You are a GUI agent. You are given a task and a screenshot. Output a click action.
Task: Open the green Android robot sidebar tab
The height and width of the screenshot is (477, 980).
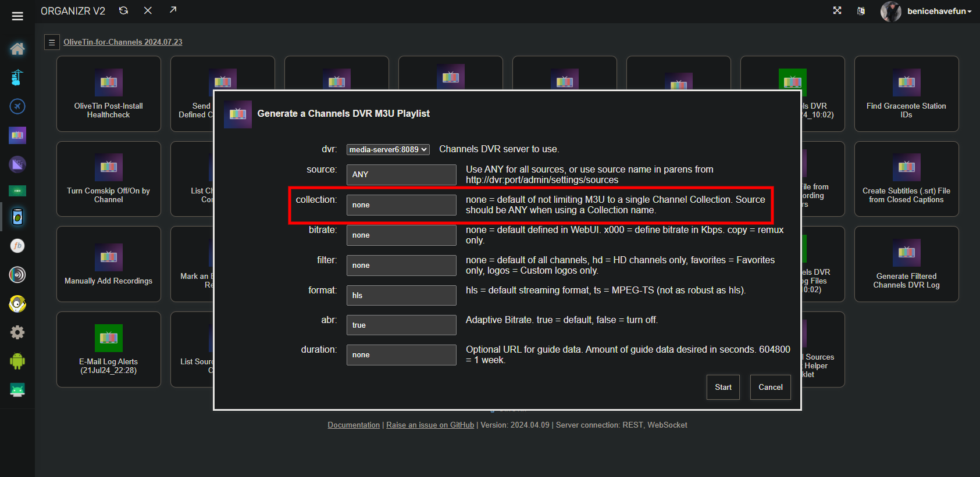point(17,361)
